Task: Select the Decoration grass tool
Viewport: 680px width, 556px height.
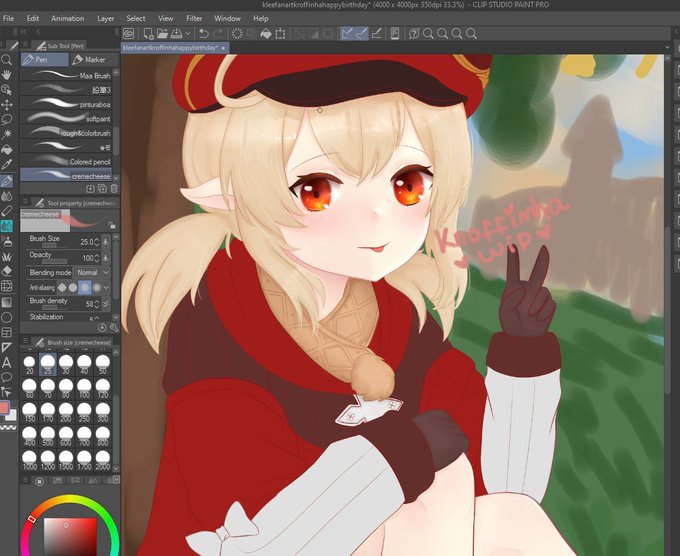Action: (x=7, y=256)
